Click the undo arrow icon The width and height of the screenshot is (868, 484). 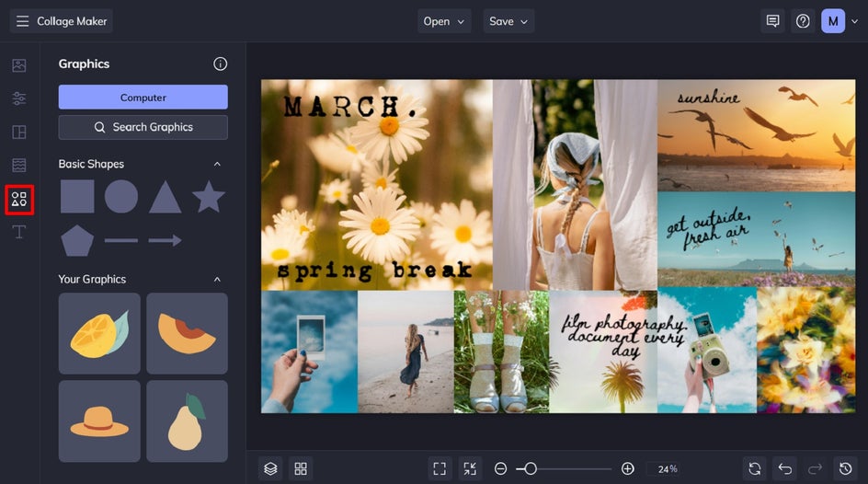click(785, 469)
